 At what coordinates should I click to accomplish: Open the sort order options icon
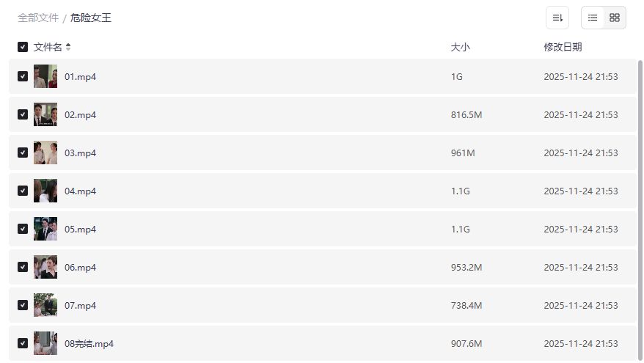coord(557,18)
